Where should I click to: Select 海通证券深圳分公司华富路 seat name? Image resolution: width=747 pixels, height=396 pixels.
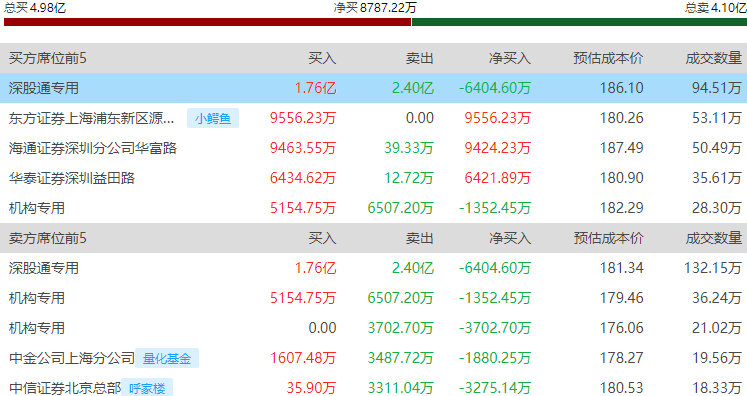pyautogui.click(x=93, y=148)
